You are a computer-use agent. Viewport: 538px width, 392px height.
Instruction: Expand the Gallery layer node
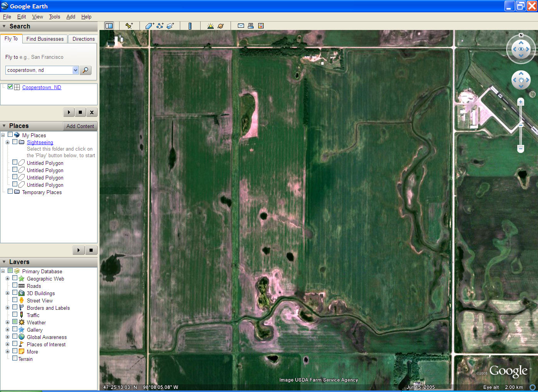(7, 329)
